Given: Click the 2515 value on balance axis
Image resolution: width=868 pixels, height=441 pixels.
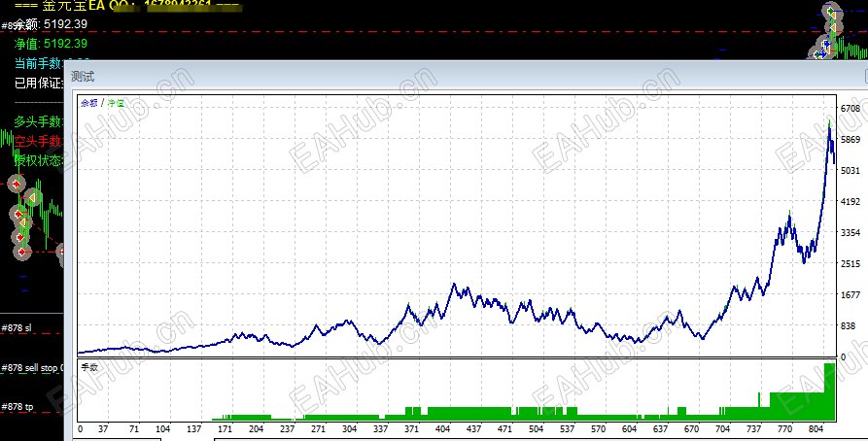Looking at the screenshot, I should [851, 264].
